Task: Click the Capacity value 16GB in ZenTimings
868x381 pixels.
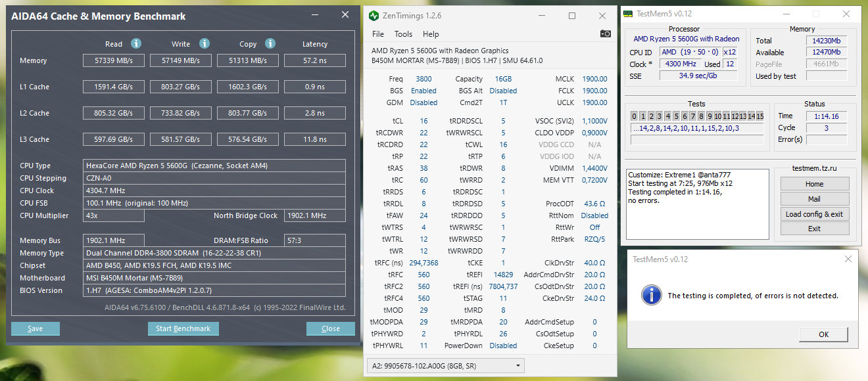Action: (x=503, y=79)
